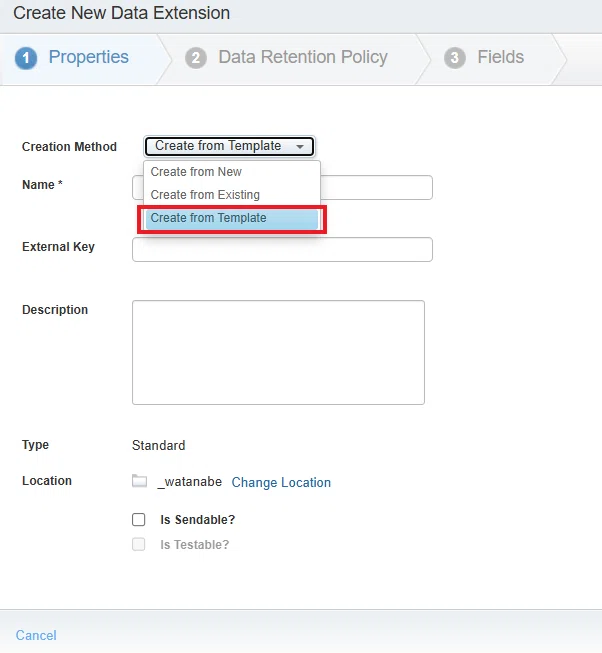Screen dimensions: 602x653
Task: Click the Creation Method label
Action: (70, 147)
